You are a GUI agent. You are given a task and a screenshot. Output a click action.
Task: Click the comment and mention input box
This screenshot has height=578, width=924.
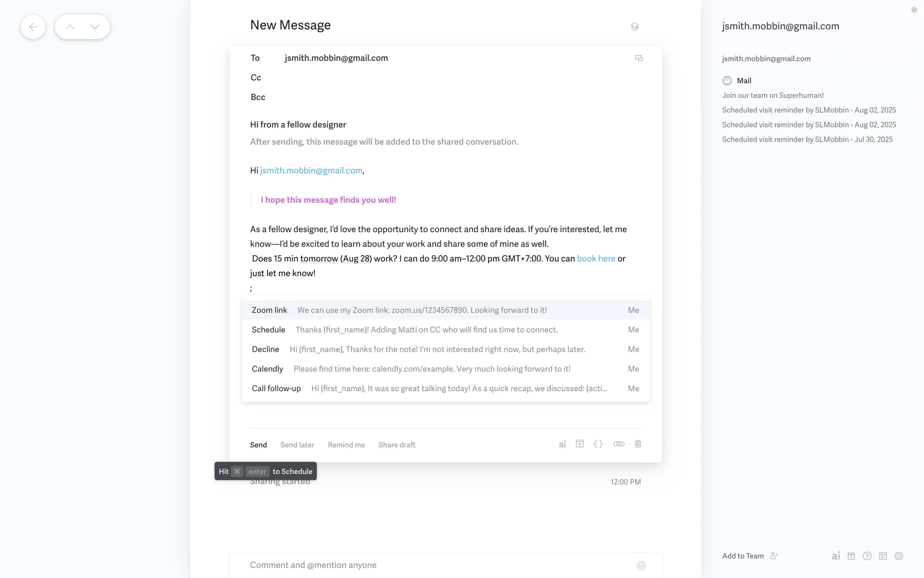point(433,565)
